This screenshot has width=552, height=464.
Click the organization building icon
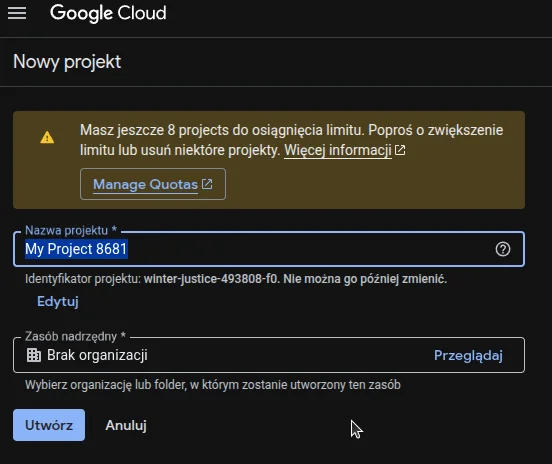coord(34,355)
